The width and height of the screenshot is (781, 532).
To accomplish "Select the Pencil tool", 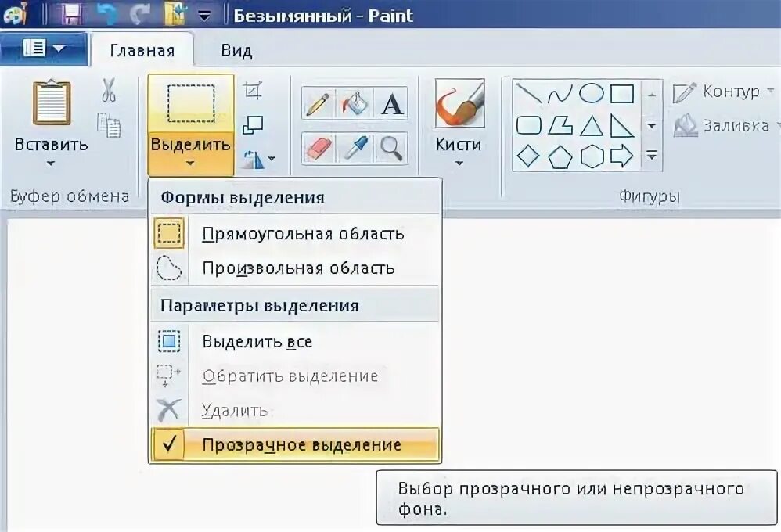I will pyautogui.click(x=317, y=102).
